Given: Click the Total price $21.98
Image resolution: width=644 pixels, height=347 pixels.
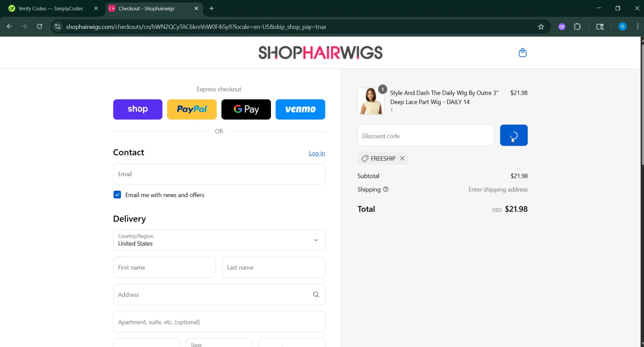Looking at the screenshot, I should tap(516, 209).
